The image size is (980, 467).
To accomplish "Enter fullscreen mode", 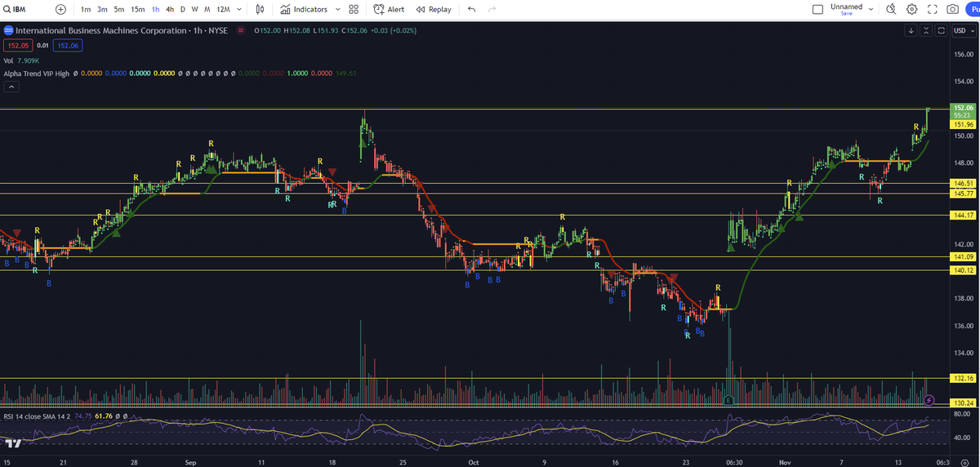I will (x=932, y=10).
